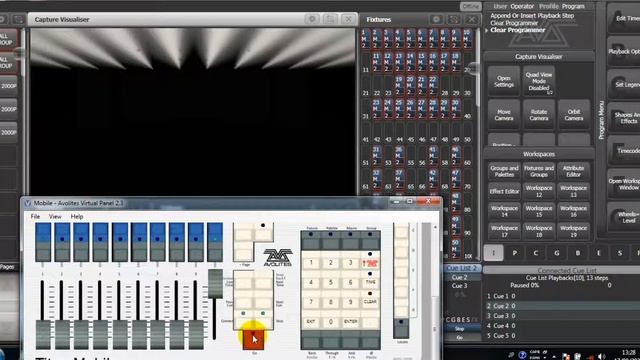Click the volume icon in system tray
640x360 pixels.
click(x=602, y=356)
